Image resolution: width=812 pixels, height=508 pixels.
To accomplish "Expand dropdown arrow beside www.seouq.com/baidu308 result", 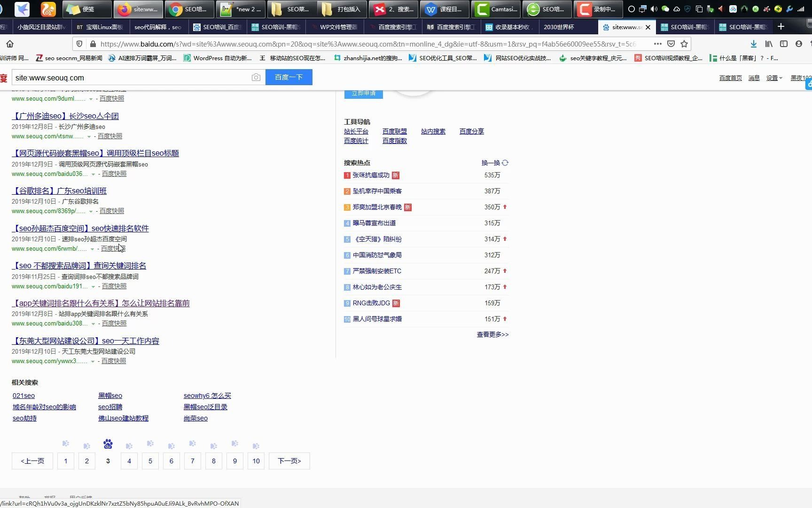I will [x=93, y=324].
